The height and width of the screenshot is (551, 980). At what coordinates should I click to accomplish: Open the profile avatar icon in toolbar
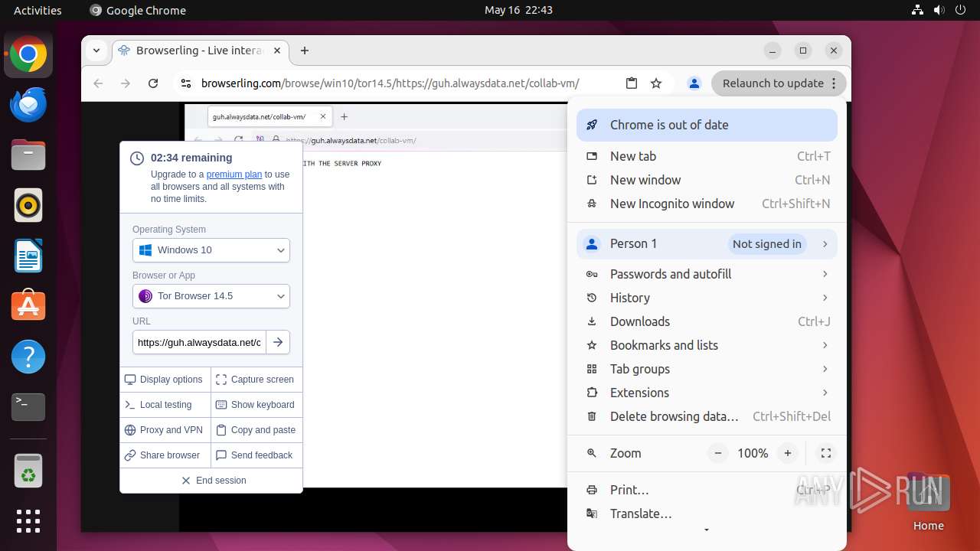(694, 83)
